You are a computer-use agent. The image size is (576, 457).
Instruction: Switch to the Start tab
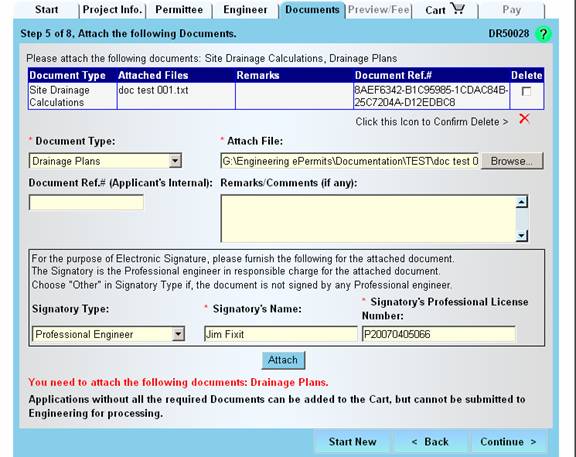tap(47, 10)
